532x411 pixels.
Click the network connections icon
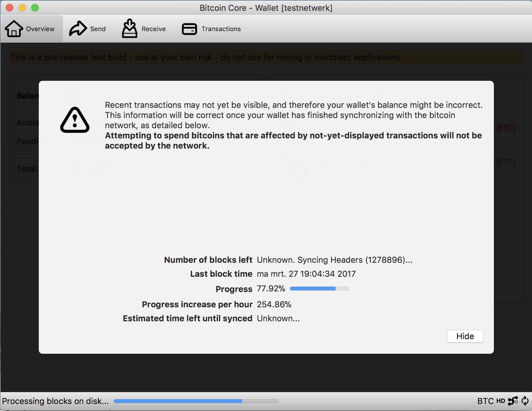click(x=513, y=401)
